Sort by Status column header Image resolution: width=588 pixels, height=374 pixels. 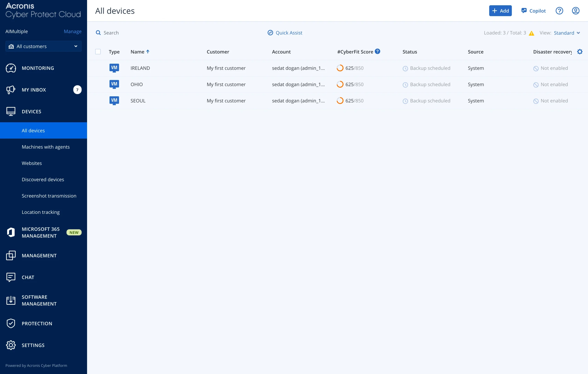coord(410,52)
